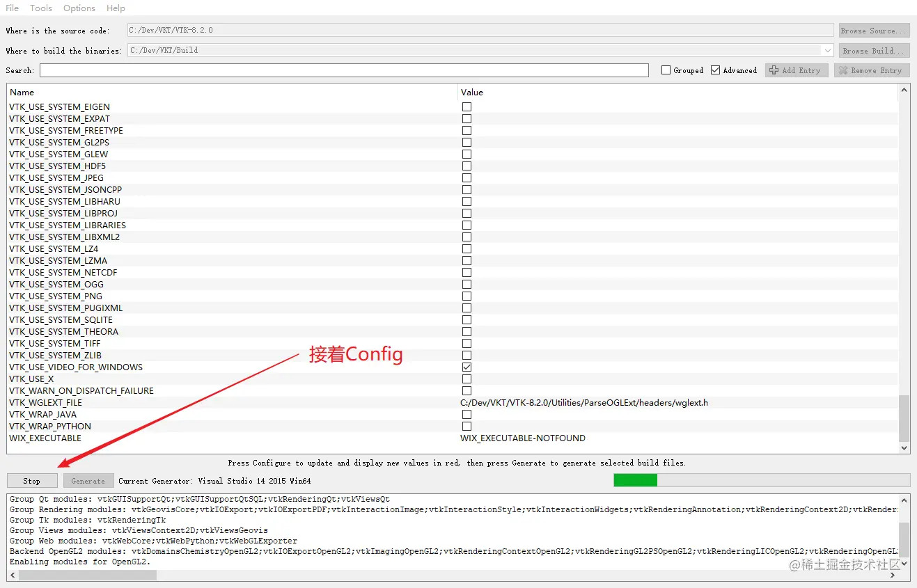Select 'Group Web modules' log line

(x=153, y=541)
